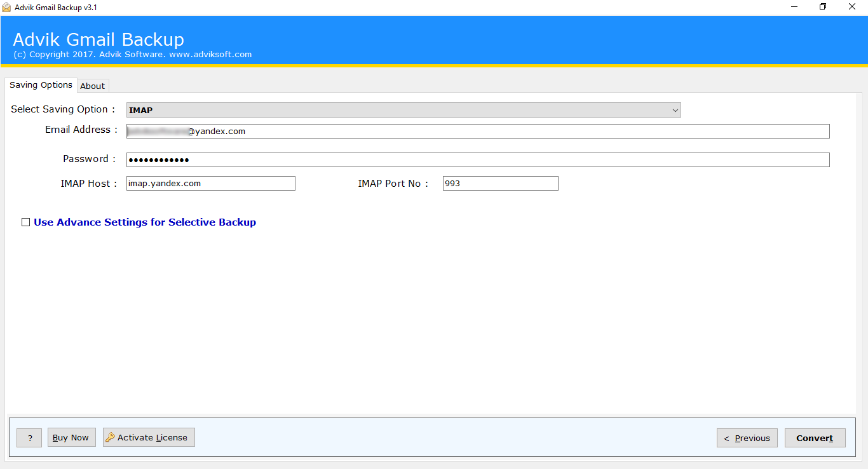Go back with the Previous button

click(747, 438)
